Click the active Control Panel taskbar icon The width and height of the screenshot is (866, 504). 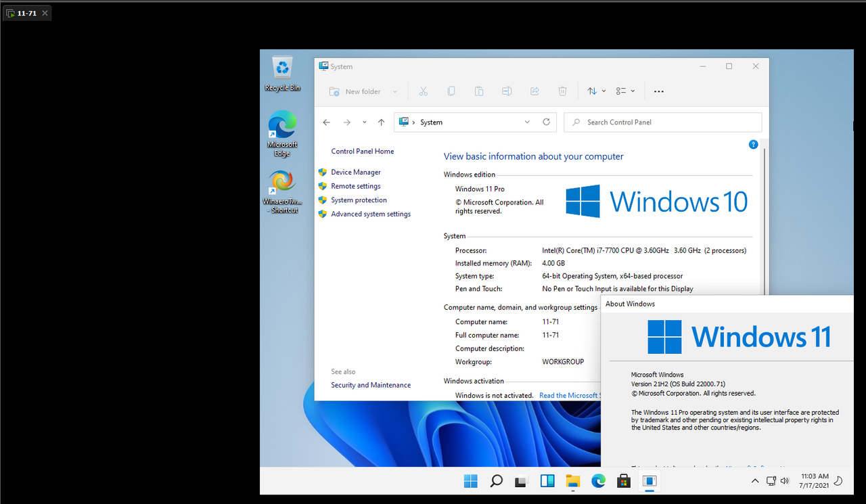point(649,482)
